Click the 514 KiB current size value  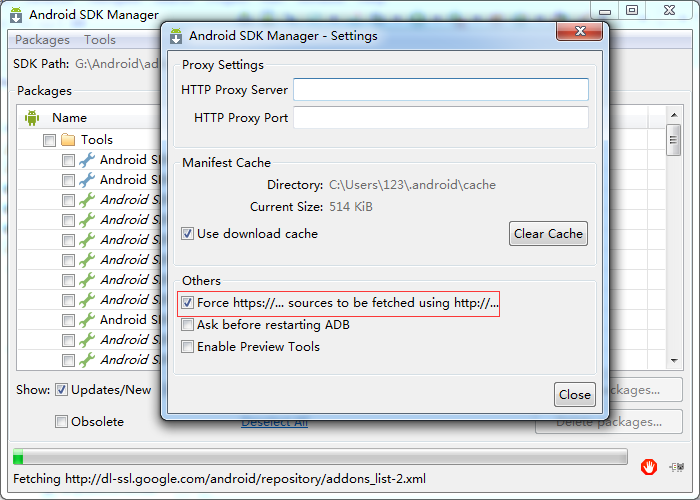(351, 207)
